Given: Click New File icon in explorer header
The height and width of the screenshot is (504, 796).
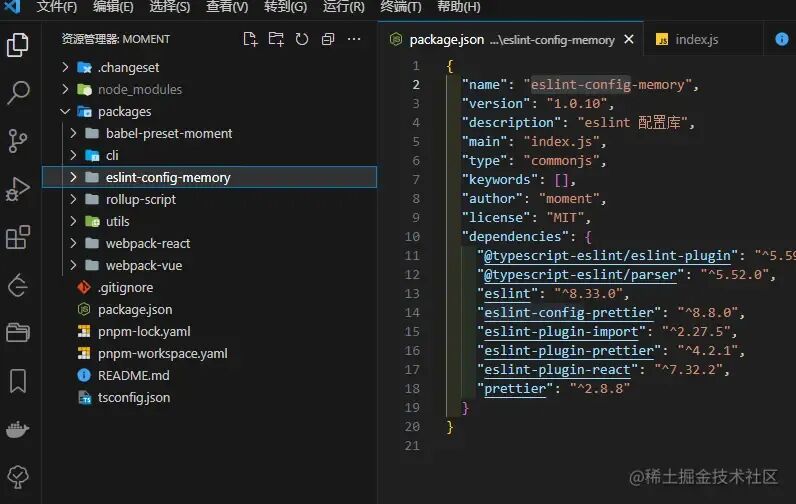Looking at the screenshot, I should [250, 39].
